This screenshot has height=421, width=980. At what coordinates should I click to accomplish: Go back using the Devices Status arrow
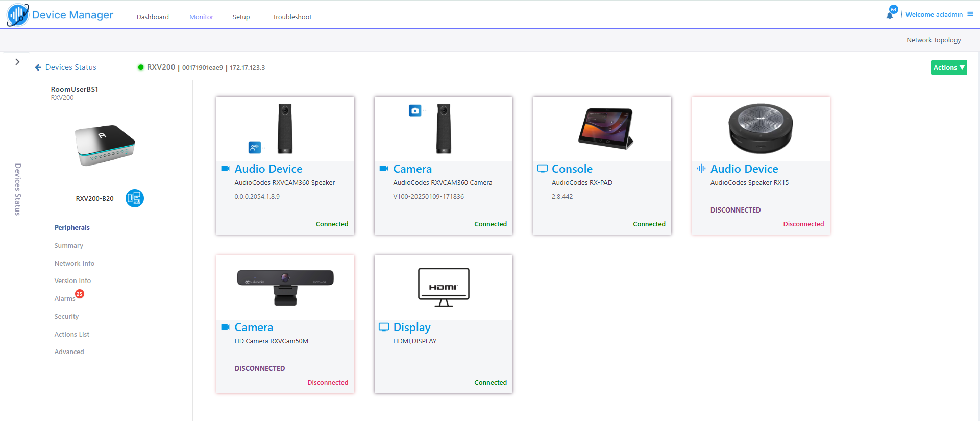38,67
